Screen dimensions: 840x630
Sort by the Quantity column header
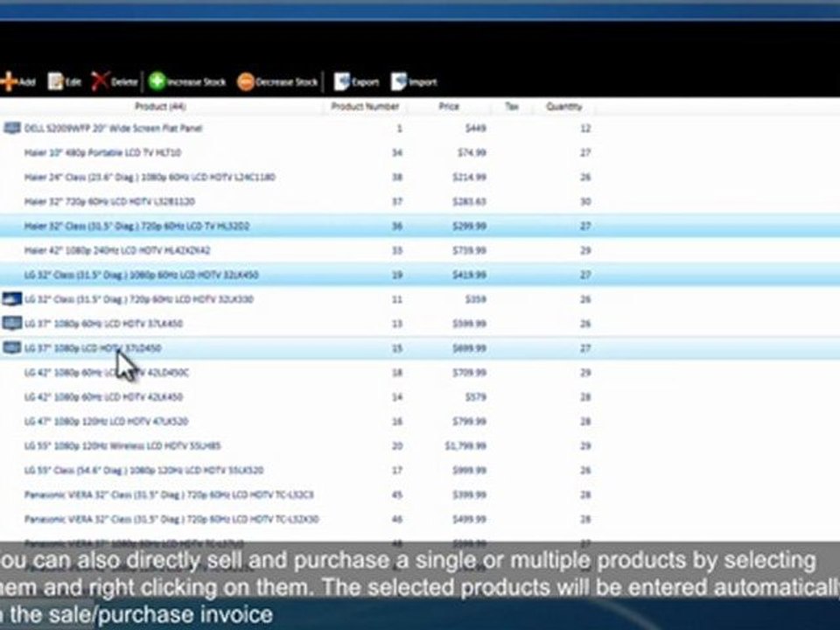coord(563,106)
